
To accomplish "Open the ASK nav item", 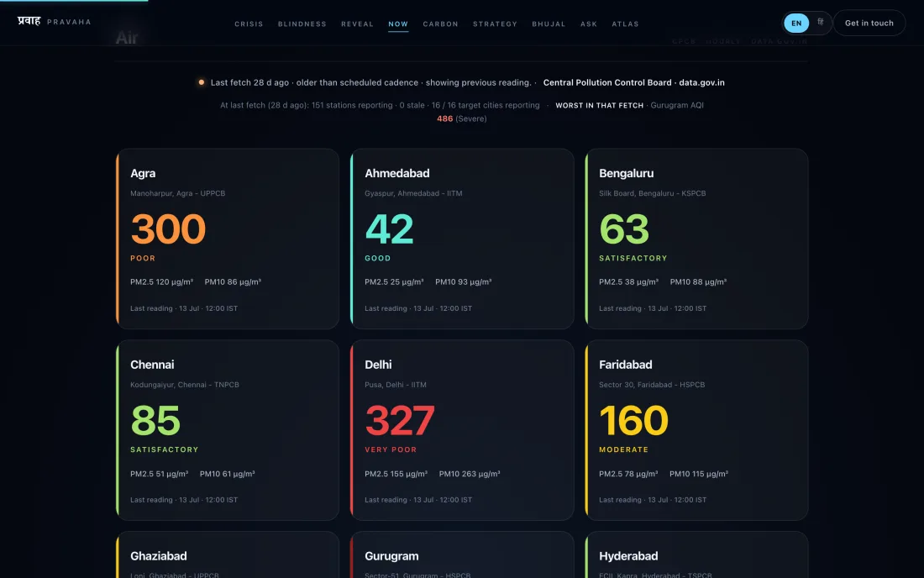I will tap(589, 24).
